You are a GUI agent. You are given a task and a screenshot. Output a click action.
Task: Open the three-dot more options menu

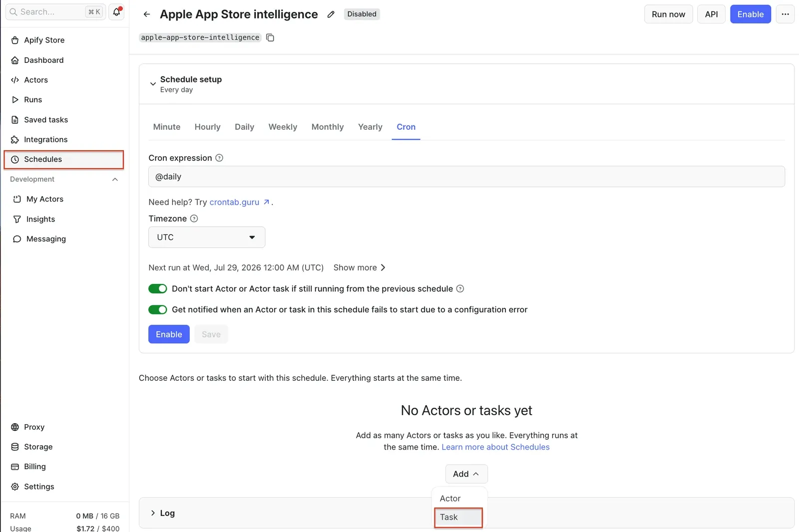coord(785,14)
